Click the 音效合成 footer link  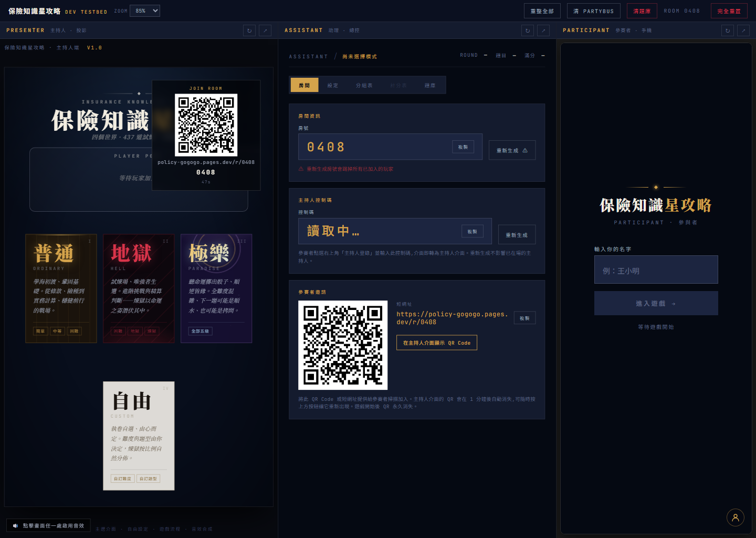click(202, 529)
